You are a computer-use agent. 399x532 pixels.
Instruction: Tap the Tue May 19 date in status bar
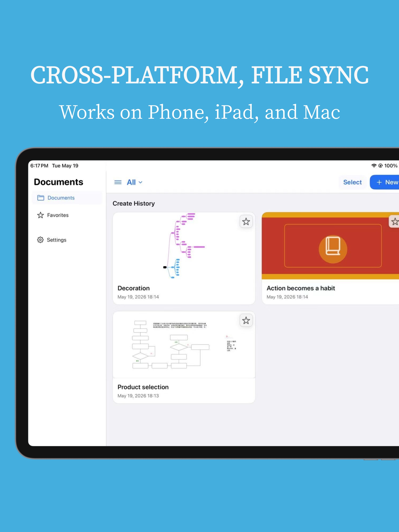tap(65, 166)
